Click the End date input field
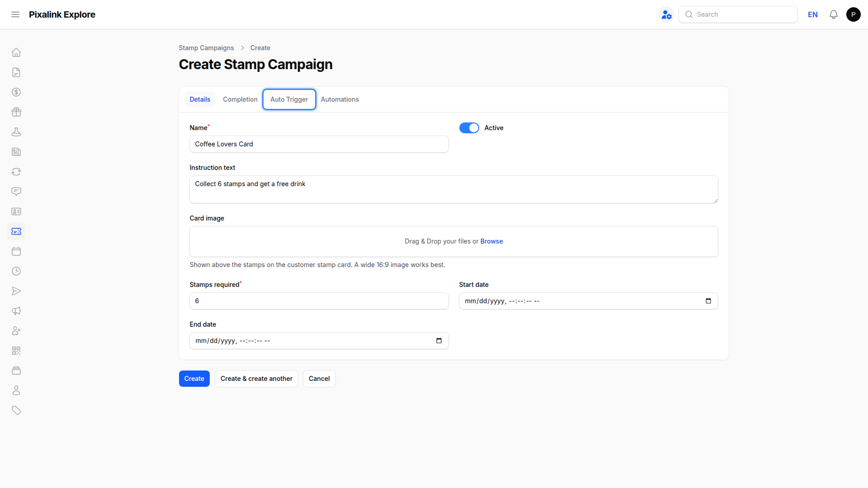Image resolution: width=868 pixels, height=488 pixels. click(x=319, y=341)
